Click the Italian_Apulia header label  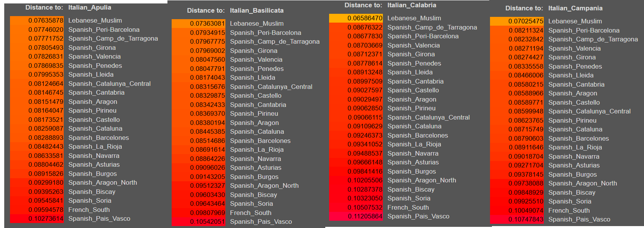[x=90, y=8]
